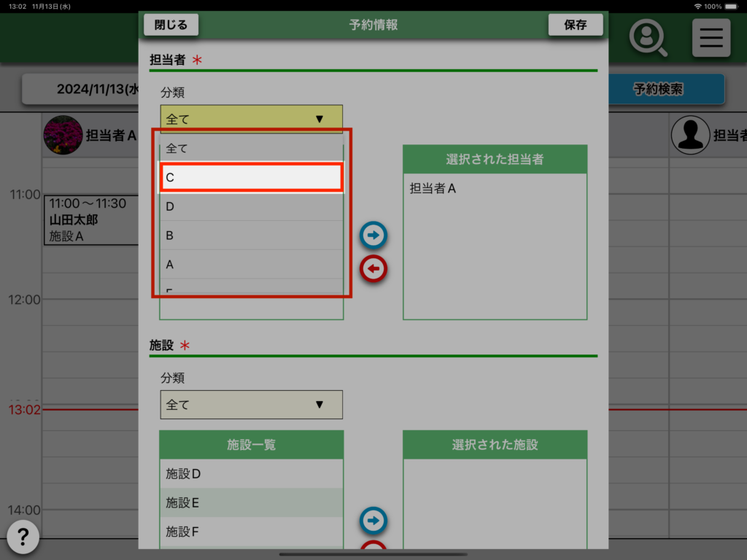Choose 全て in the open dropdown list
This screenshot has width=747, height=560.
click(251, 148)
